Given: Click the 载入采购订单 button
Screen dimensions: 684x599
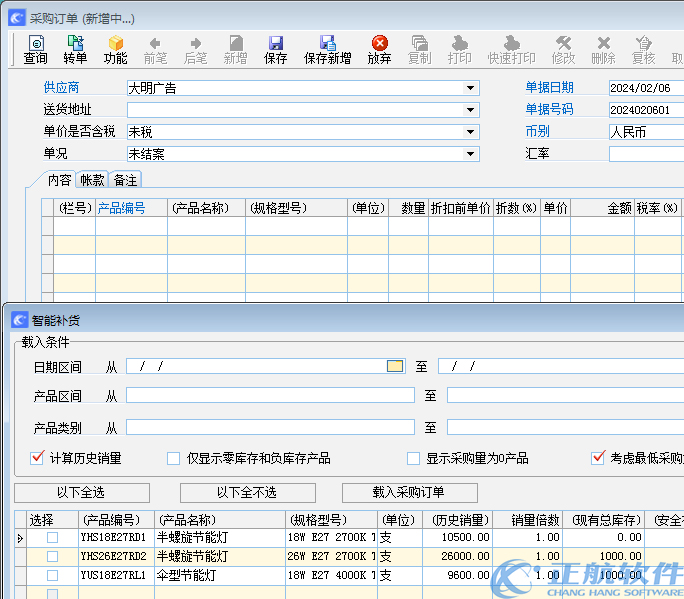Looking at the screenshot, I should (409, 493).
